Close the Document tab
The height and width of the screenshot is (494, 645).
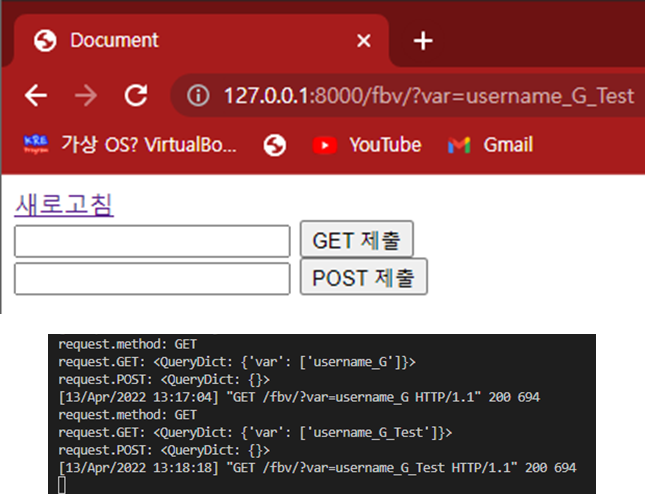pyautogui.click(x=364, y=41)
